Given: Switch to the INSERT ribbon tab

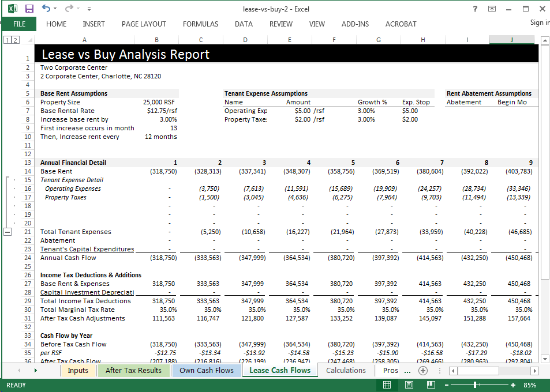Looking at the screenshot, I should [x=93, y=24].
